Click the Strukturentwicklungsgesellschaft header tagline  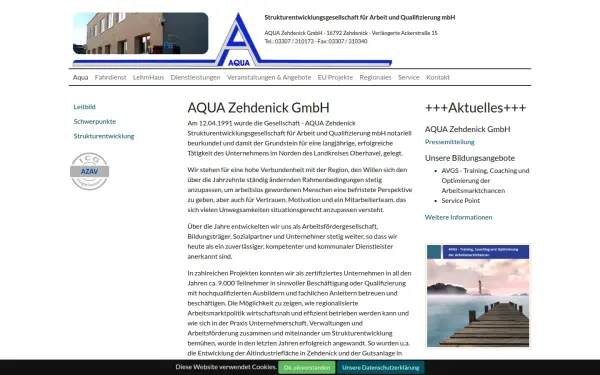pos(360,17)
